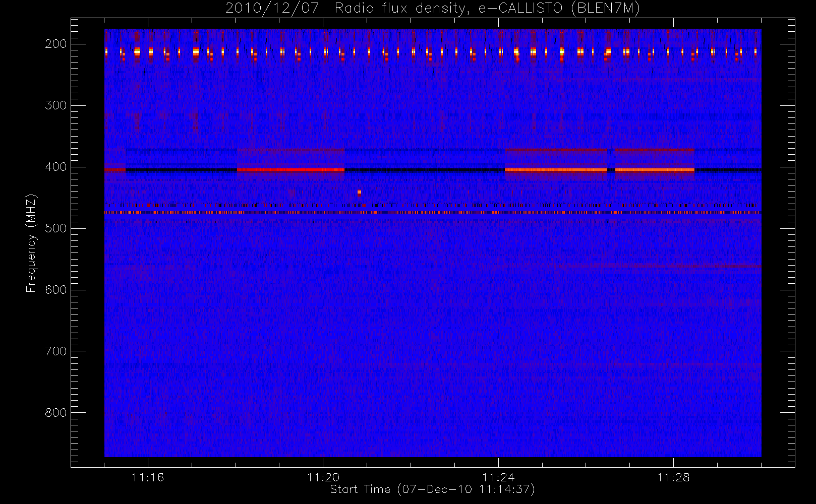Image resolution: width=816 pixels, height=504 pixels.
Task: Click the orange emission band near 11:25
Action: click(x=556, y=170)
